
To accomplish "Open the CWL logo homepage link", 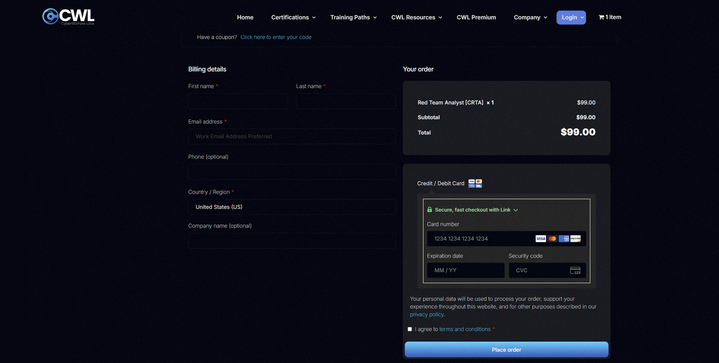I will tap(68, 16).
